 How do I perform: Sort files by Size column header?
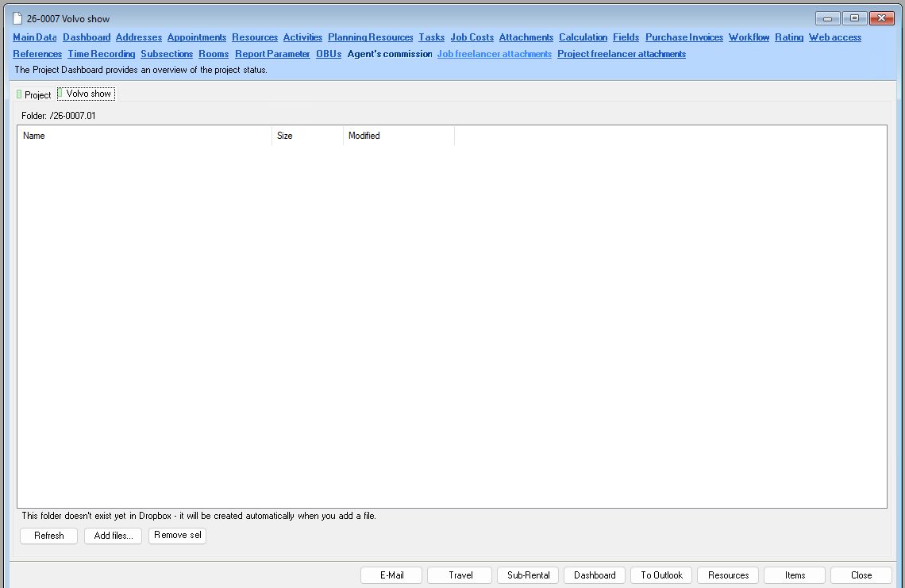(308, 136)
